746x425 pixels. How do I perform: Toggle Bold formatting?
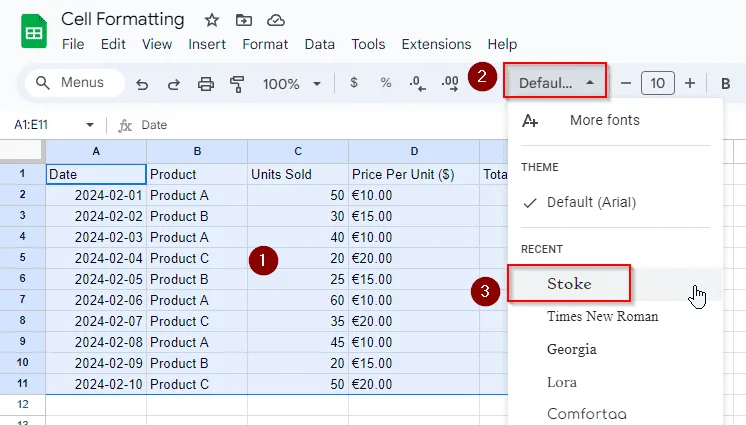726,84
